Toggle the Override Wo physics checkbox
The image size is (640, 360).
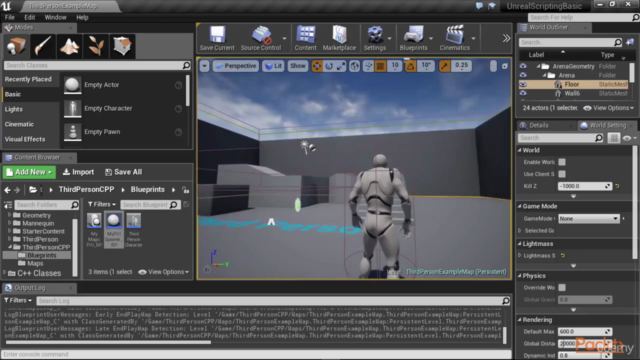click(562, 288)
